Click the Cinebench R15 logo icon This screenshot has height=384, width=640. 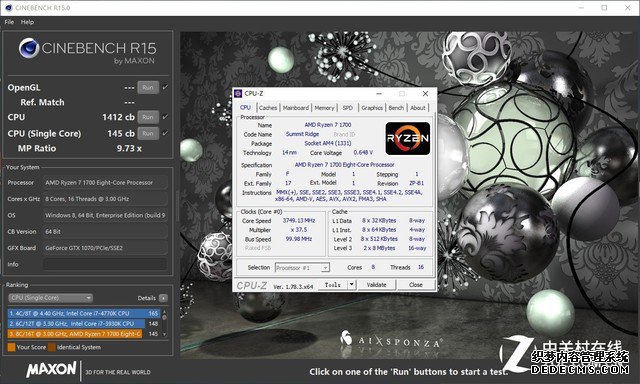[x=29, y=49]
